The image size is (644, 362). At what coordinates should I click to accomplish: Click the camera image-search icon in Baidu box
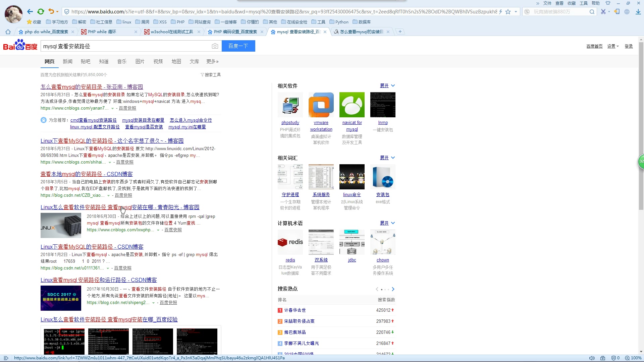point(215,46)
